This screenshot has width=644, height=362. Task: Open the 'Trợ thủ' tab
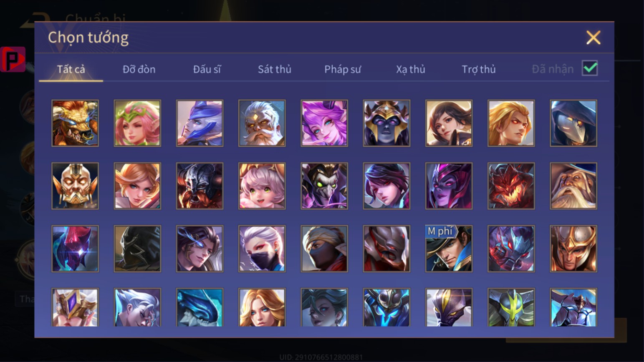pos(479,69)
